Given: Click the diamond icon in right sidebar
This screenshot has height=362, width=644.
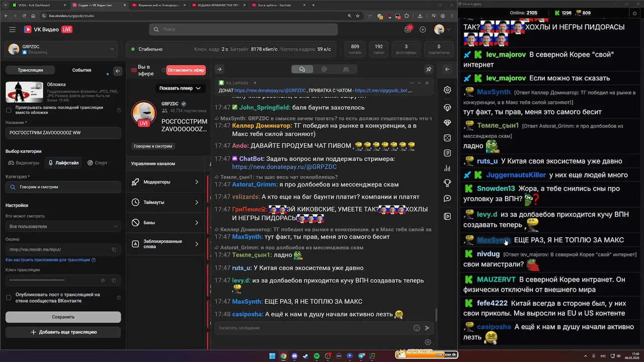Looking at the screenshot, I should point(447,123).
